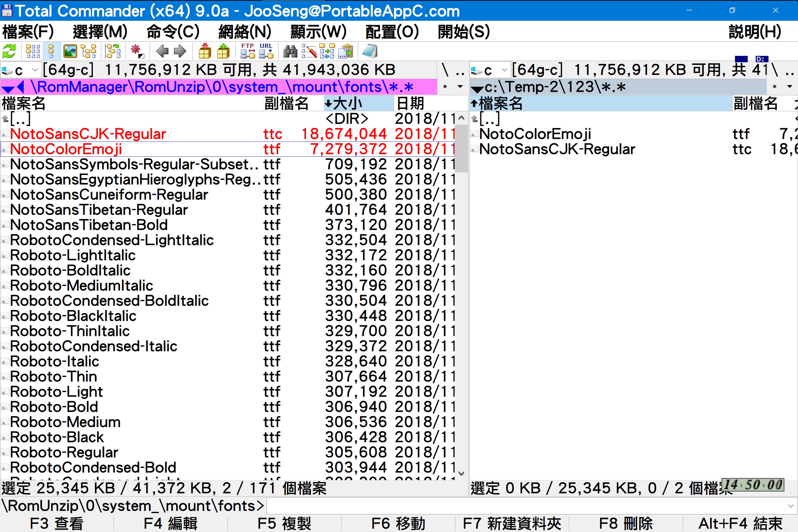Click the red asterisk invert selection icon
Image resolution: width=798 pixels, height=532 pixels.
[137, 52]
